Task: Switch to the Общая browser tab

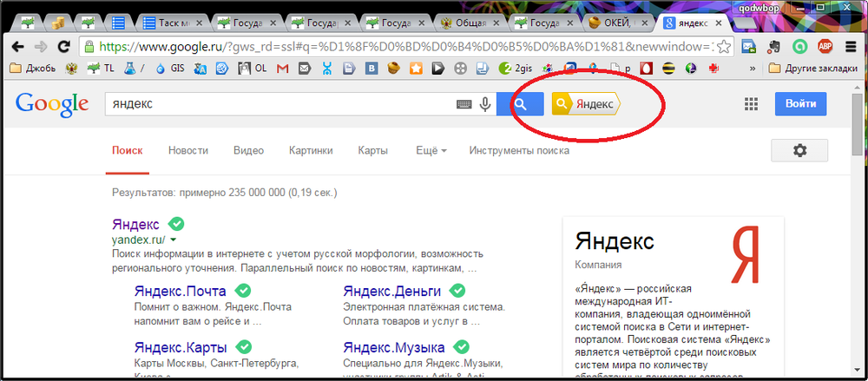Action: tap(469, 23)
